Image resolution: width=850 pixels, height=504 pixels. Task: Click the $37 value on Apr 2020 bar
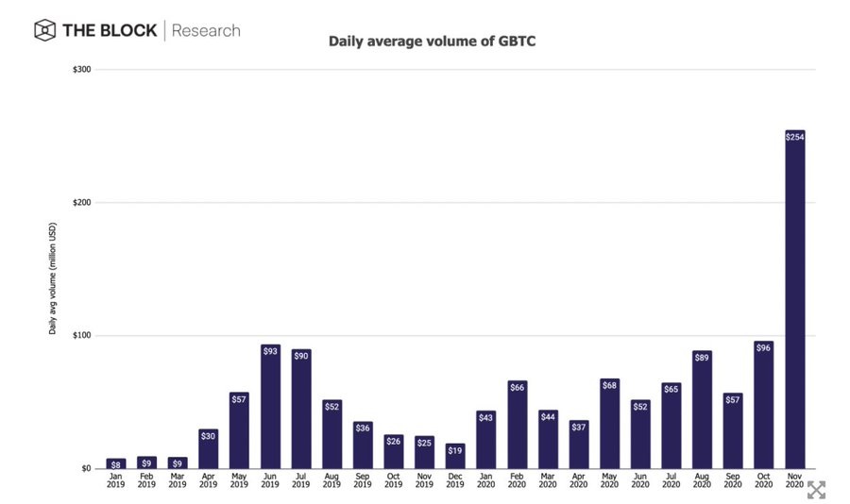tap(578, 427)
